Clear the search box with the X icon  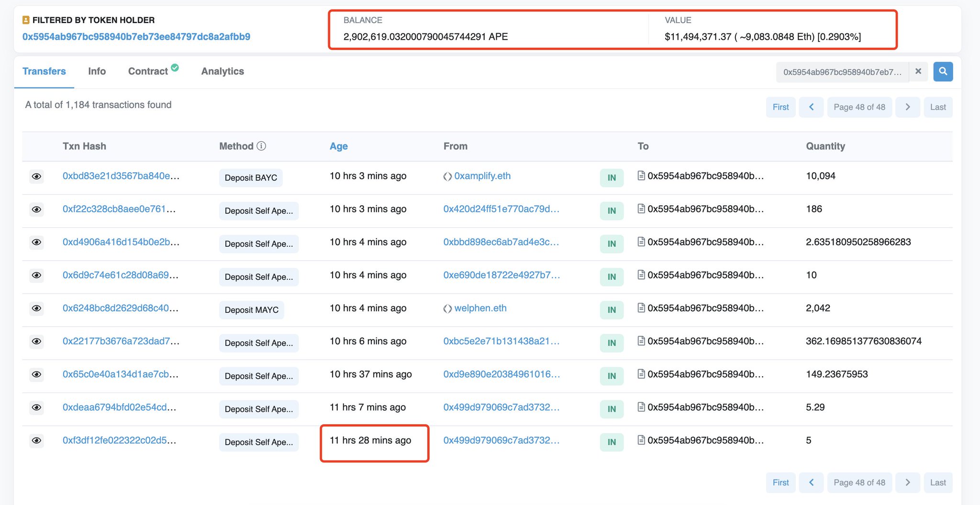[x=918, y=71]
